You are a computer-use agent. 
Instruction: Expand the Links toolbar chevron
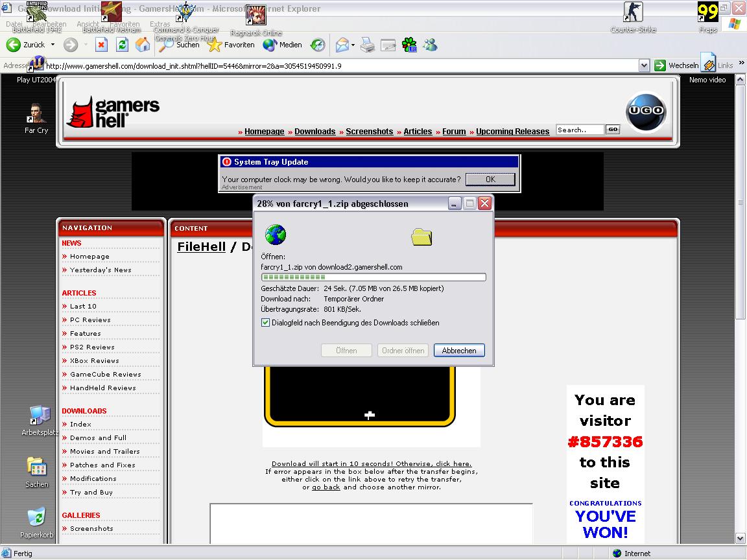pos(741,63)
